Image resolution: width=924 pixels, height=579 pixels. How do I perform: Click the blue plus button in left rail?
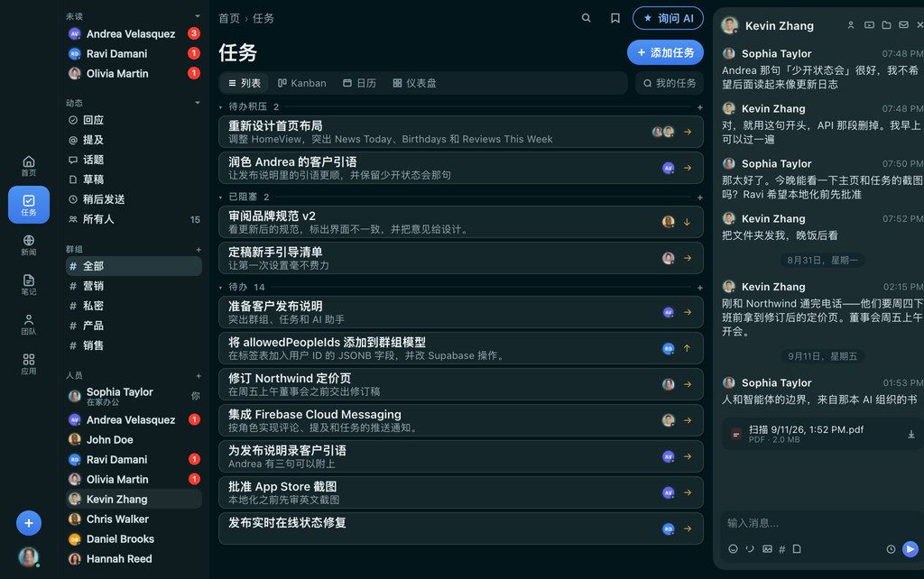click(x=28, y=522)
